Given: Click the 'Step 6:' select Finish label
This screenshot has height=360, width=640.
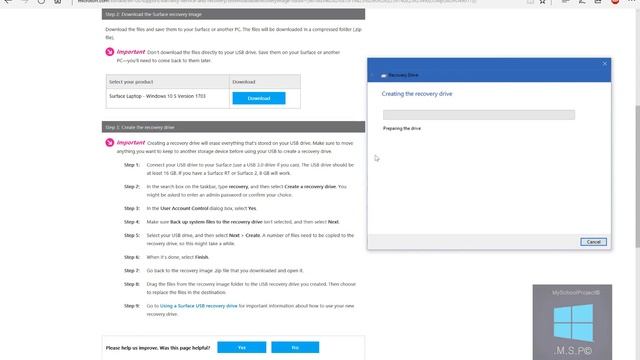Looking at the screenshot, I should [132, 257].
